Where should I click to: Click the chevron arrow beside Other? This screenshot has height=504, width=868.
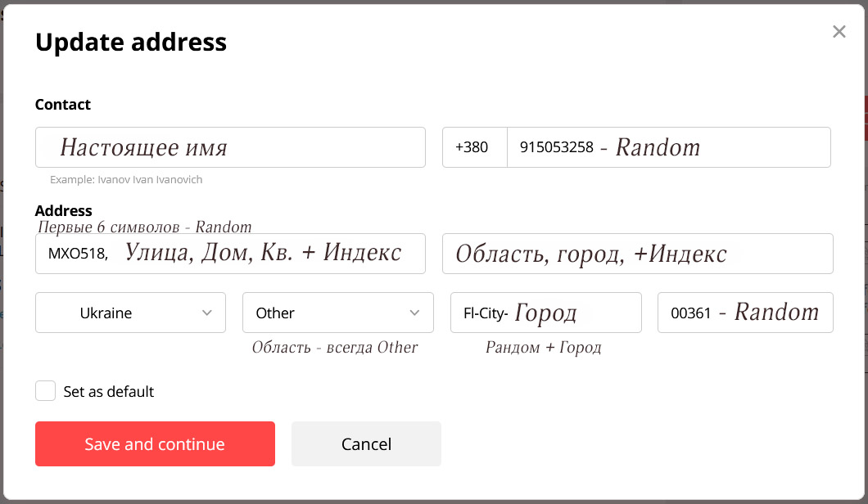[x=414, y=313]
